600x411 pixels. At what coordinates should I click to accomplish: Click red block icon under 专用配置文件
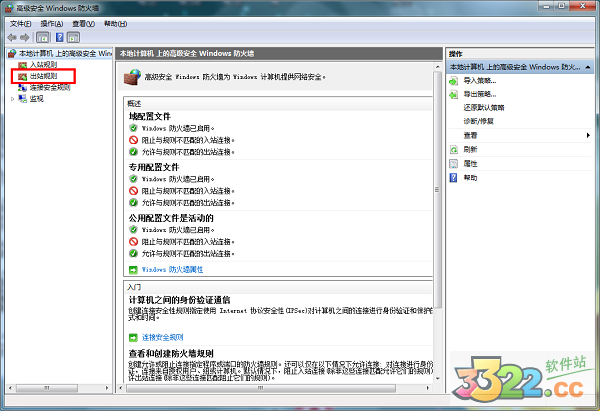tap(133, 191)
